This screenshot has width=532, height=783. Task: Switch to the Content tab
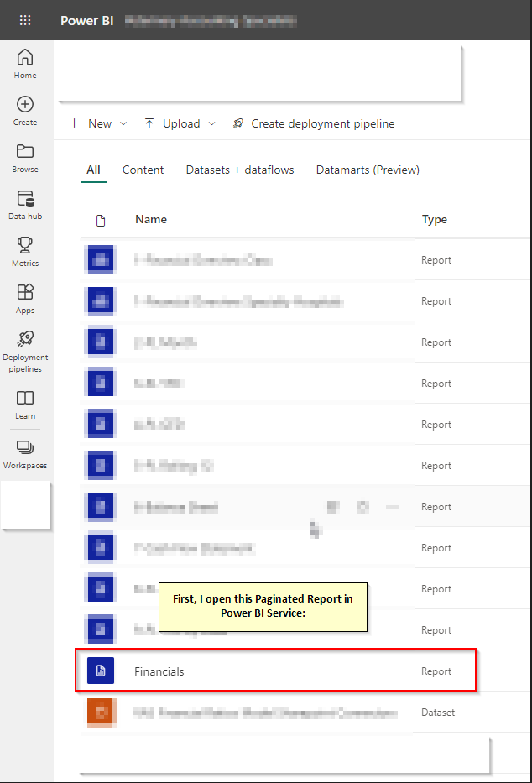click(x=143, y=170)
